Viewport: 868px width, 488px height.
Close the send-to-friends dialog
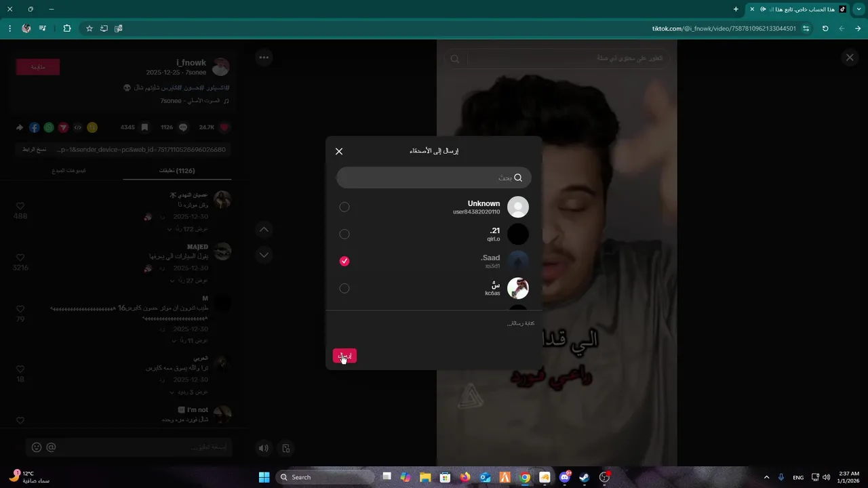click(339, 151)
